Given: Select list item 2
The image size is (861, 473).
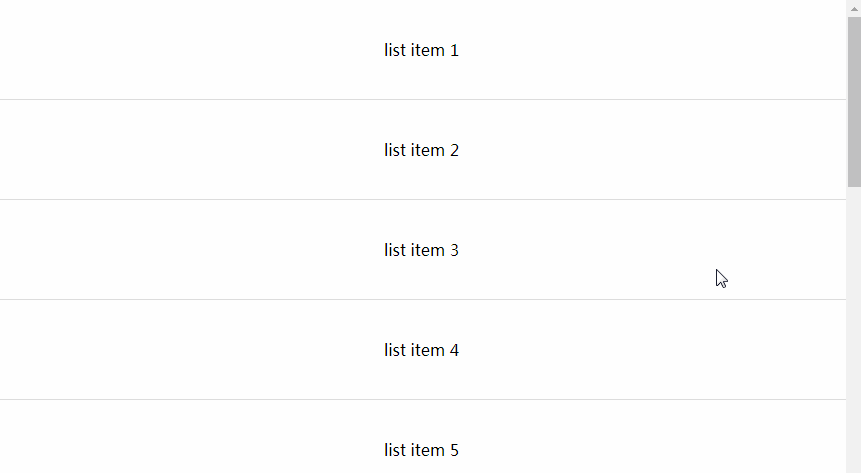Looking at the screenshot, I should 421,150.
